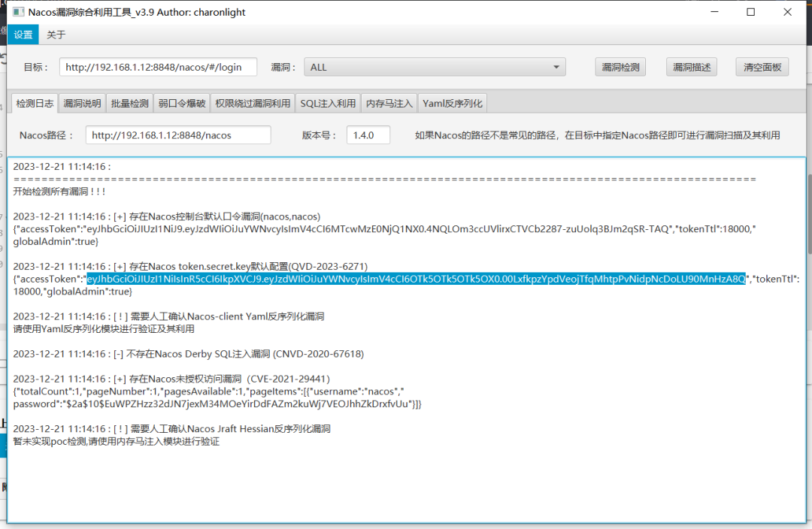Click the highlighted accessToken text
Screen dimensions: 812x529
point(416,279)
